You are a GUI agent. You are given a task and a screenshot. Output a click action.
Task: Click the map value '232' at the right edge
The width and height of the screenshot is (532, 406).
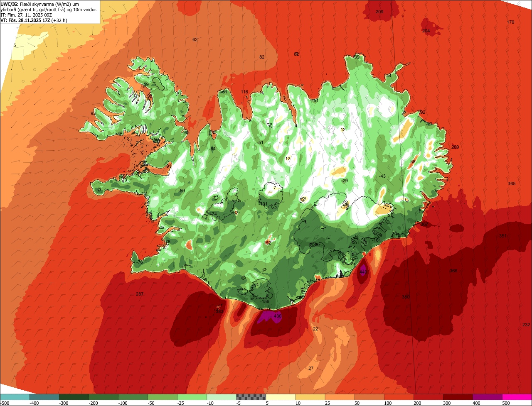[526, 325]
